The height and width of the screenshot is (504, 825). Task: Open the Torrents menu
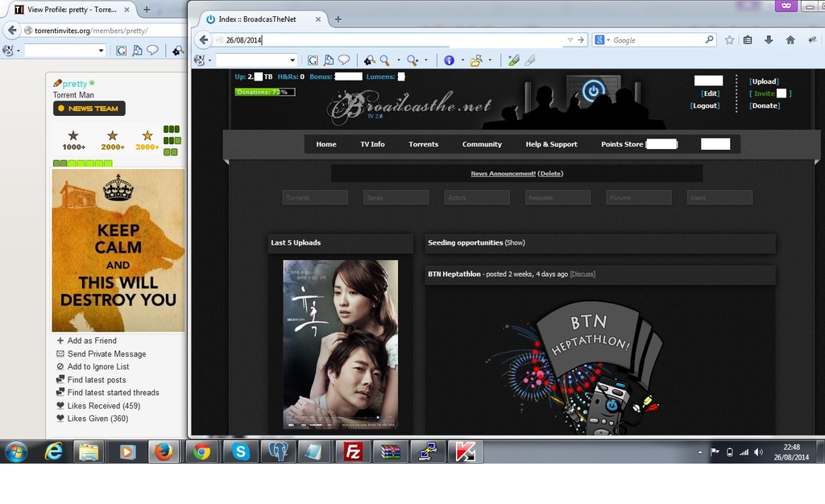click(424, 144)
